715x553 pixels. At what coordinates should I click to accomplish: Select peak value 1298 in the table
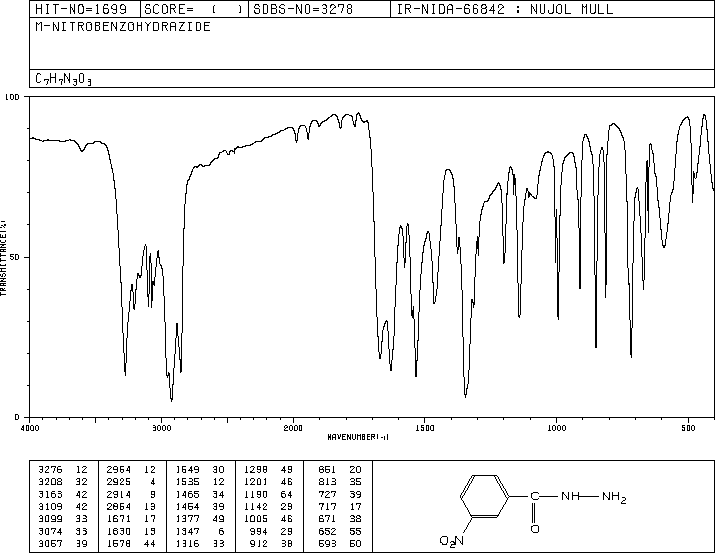click(256, 469)
